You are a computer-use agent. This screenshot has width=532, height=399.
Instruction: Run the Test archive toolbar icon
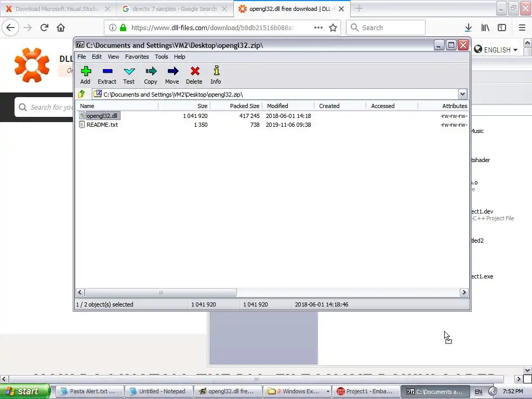coord(129,75)
